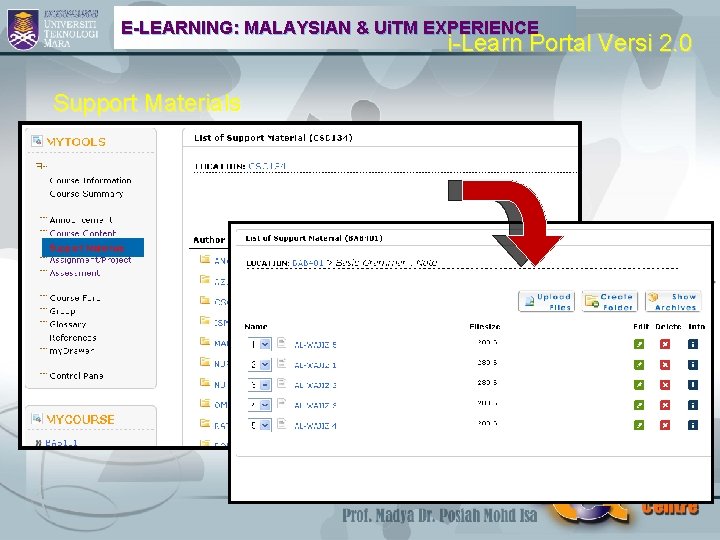Click the Upload Files button
The height and width of the screenshot is (540, 720).
tap(546, 302)
